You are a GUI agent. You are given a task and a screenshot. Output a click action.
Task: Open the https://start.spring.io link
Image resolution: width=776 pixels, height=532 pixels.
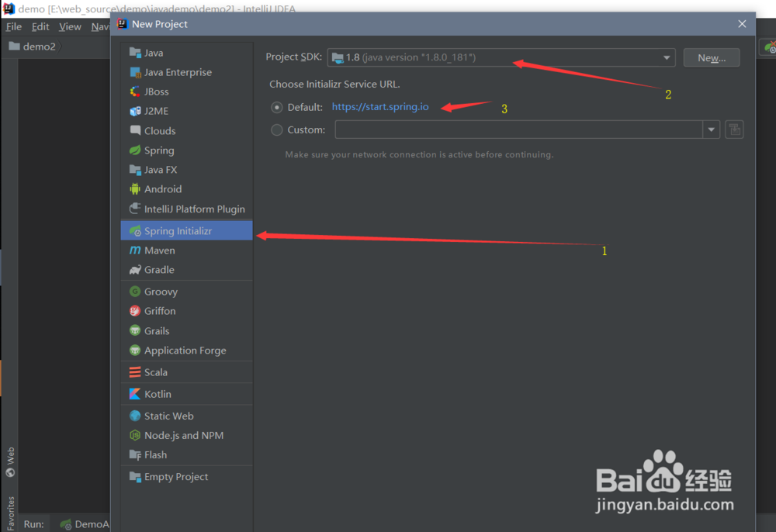pos(380,107)
